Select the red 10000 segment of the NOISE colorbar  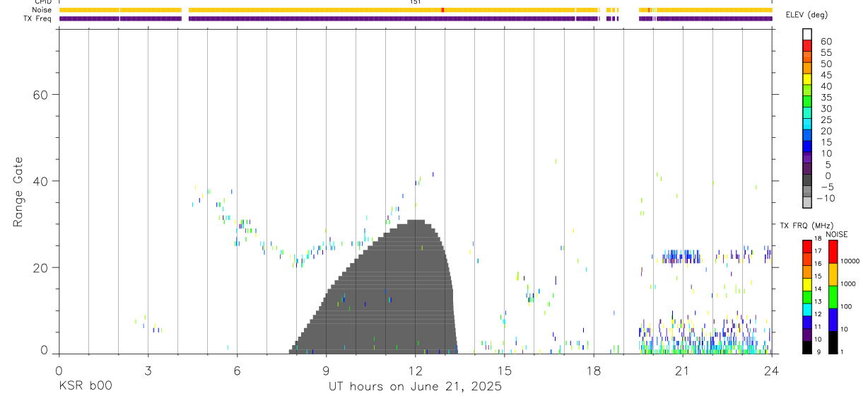[x=833, y=252]
